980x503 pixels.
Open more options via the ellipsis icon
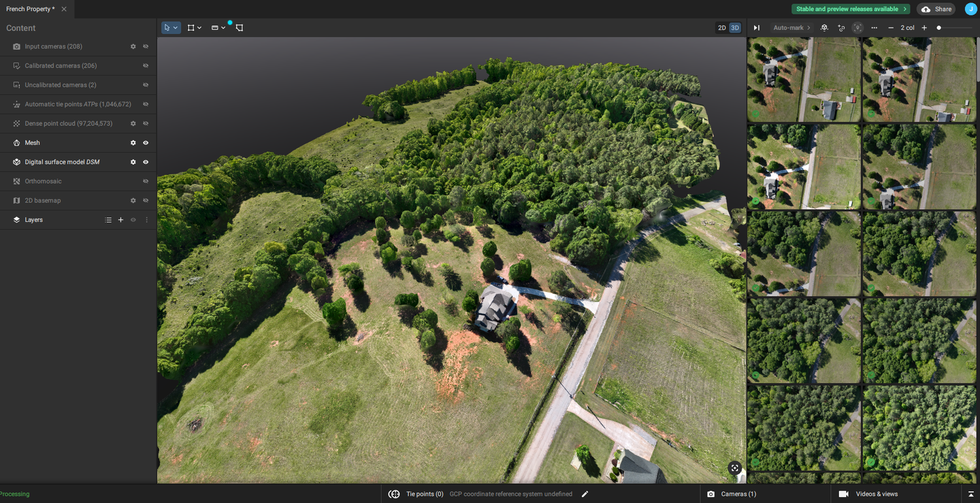(x=874, y=27)
